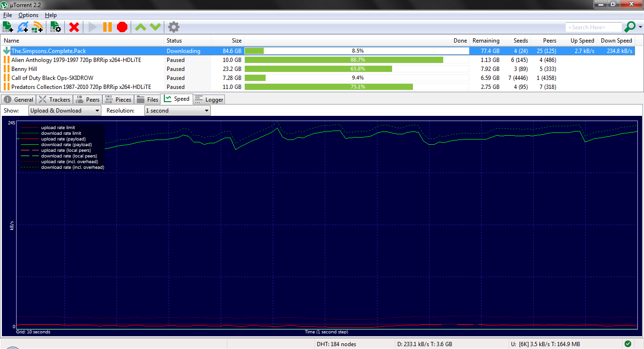Click the paused icon beside Predators Collection

tap(7, 87)
